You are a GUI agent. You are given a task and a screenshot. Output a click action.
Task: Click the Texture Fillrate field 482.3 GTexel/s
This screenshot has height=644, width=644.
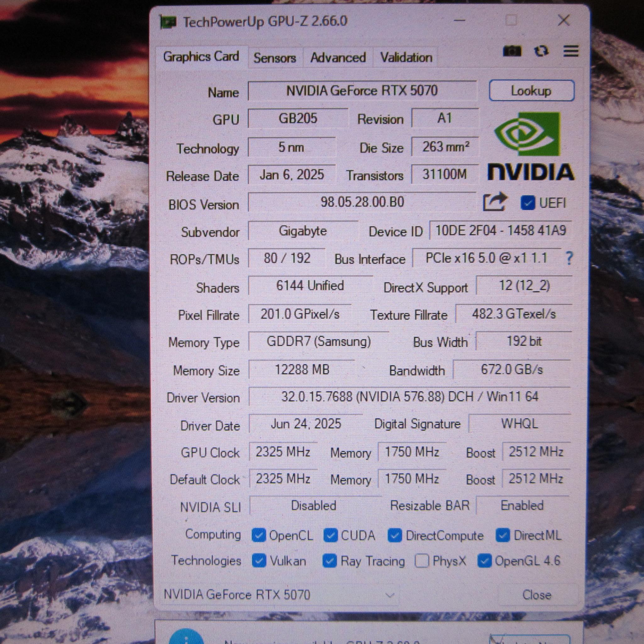pyautogui.click(x=514, y=314)
